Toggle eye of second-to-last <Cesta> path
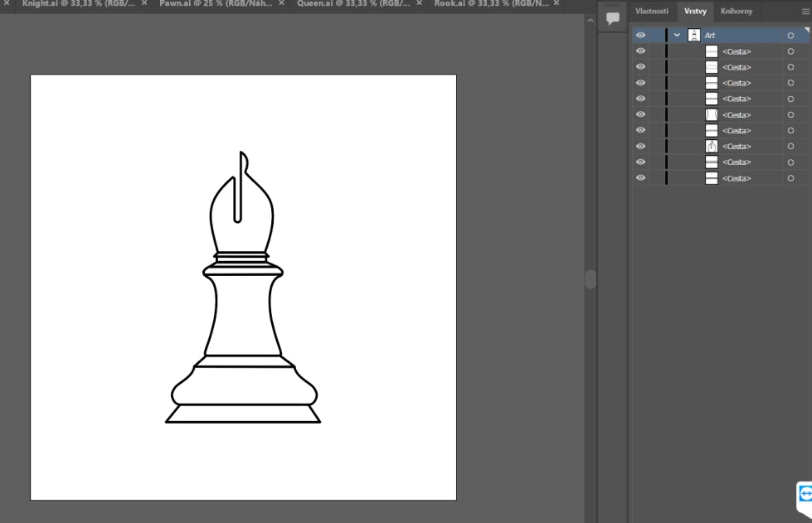 point(640,162)
